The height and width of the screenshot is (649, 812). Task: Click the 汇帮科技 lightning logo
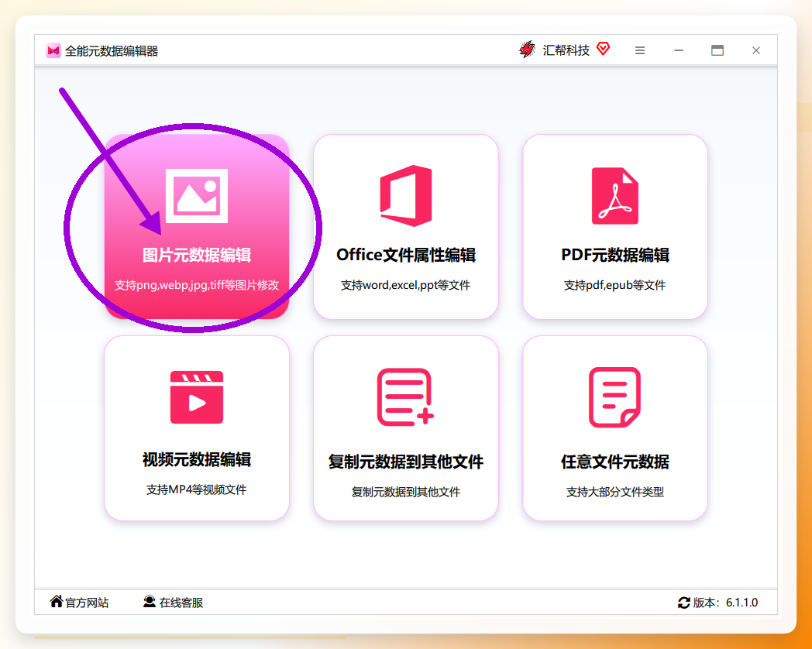click(527, 50)
